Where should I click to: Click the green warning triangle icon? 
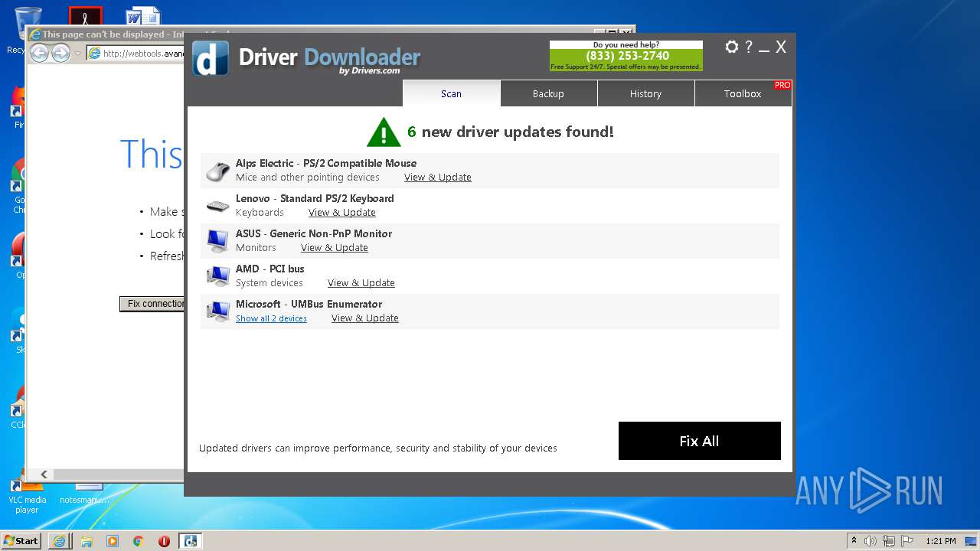(384, 132)
